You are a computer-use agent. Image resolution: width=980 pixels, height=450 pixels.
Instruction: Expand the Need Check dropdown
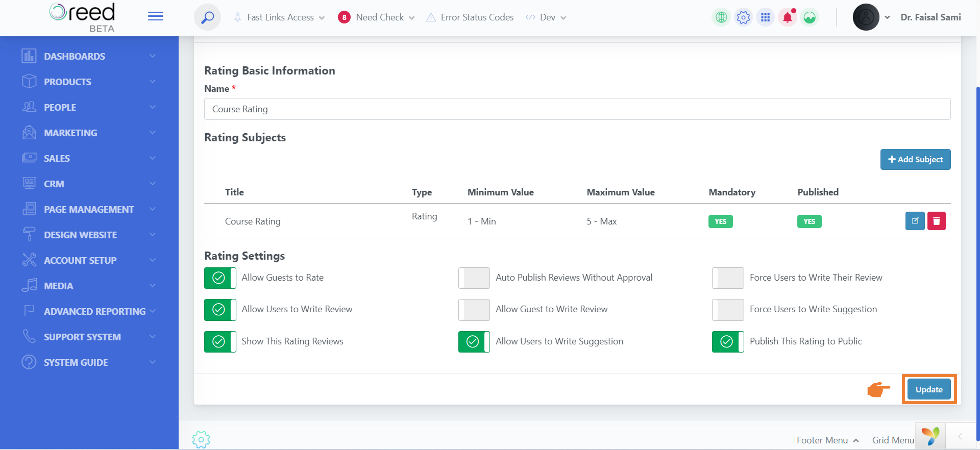click(376, 17)
